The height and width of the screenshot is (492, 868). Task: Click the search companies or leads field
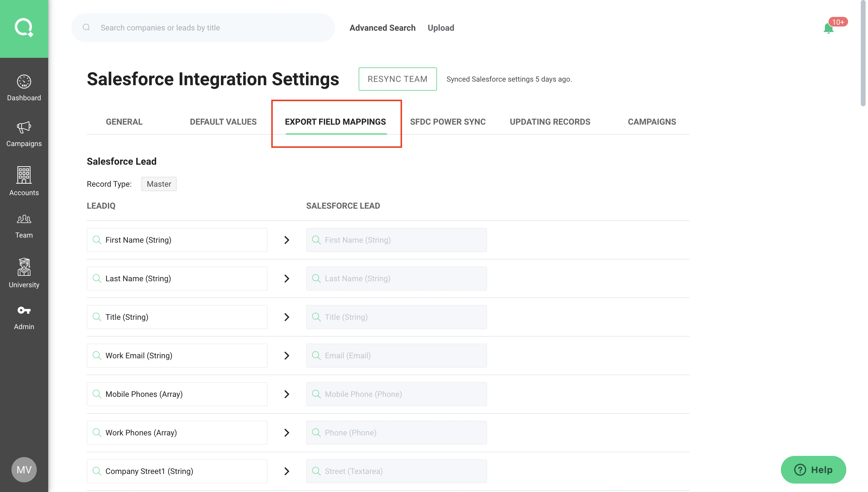click(203, 28)
